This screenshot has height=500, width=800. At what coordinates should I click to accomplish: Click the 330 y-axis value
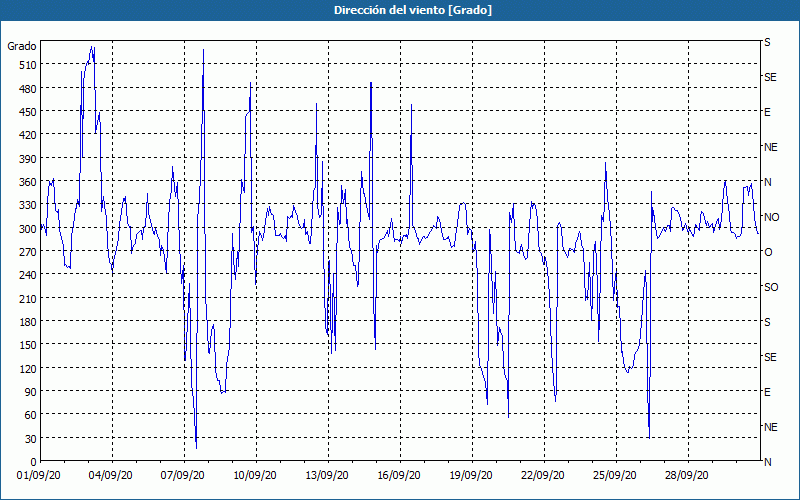coord(28,205)
